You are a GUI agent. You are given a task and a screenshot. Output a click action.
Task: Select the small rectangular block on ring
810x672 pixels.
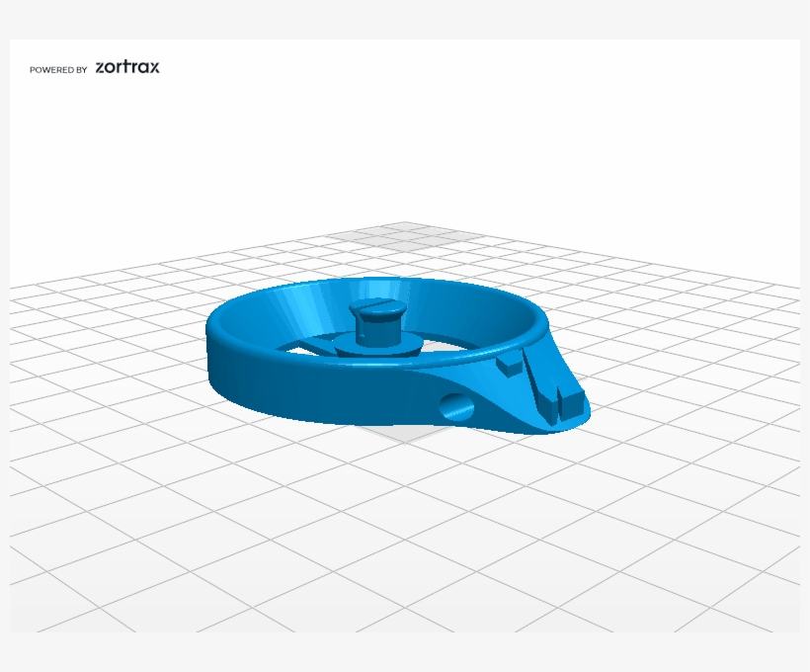(510, 365)
